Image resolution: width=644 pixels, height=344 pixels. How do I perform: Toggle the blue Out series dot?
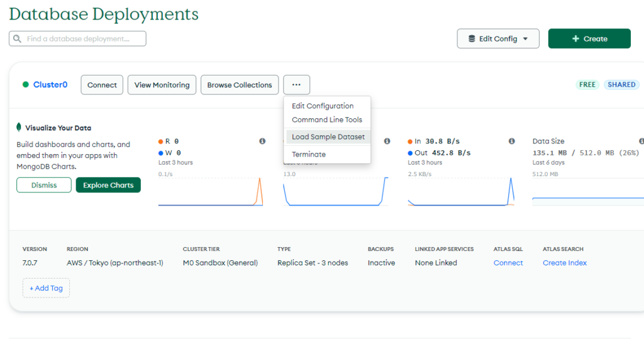(x=410, y=153)
